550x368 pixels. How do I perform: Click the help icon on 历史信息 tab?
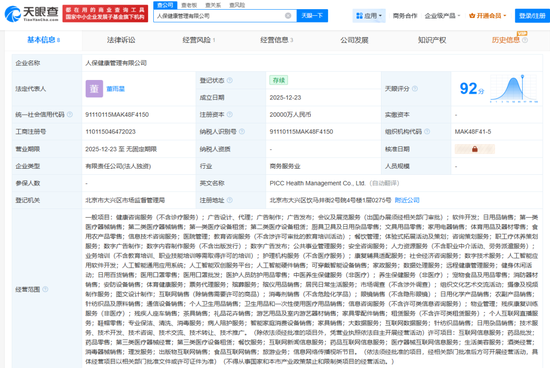tap(525, 40)
